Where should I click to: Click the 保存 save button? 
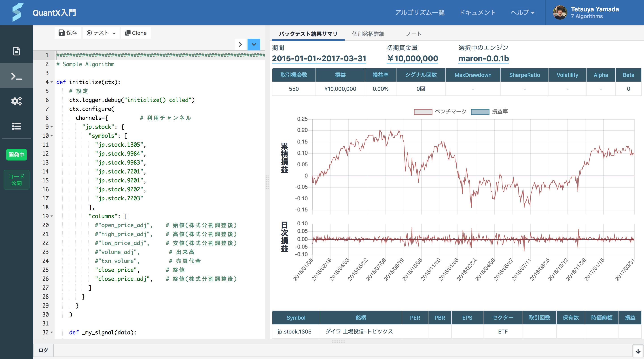click(68, 33)
